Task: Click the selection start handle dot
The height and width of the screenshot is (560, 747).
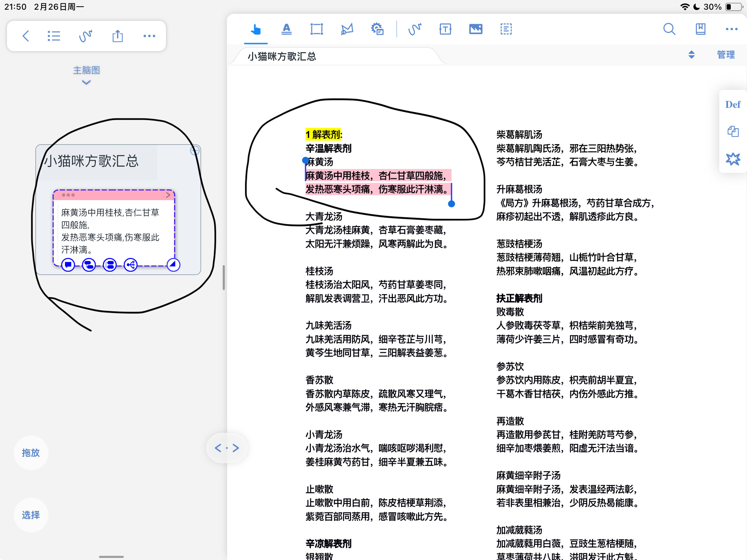Action: click(305, 160)
